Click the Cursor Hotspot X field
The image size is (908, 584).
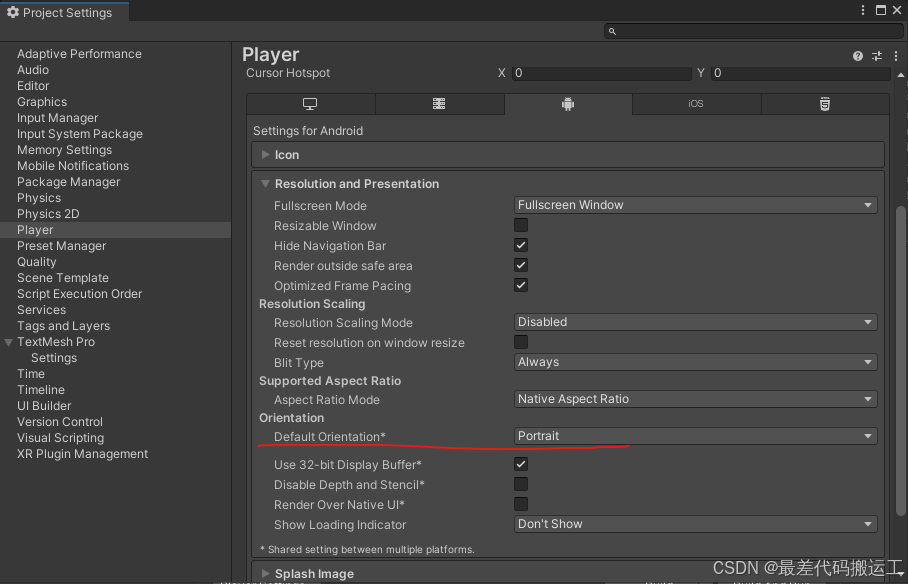pos(601,73)
